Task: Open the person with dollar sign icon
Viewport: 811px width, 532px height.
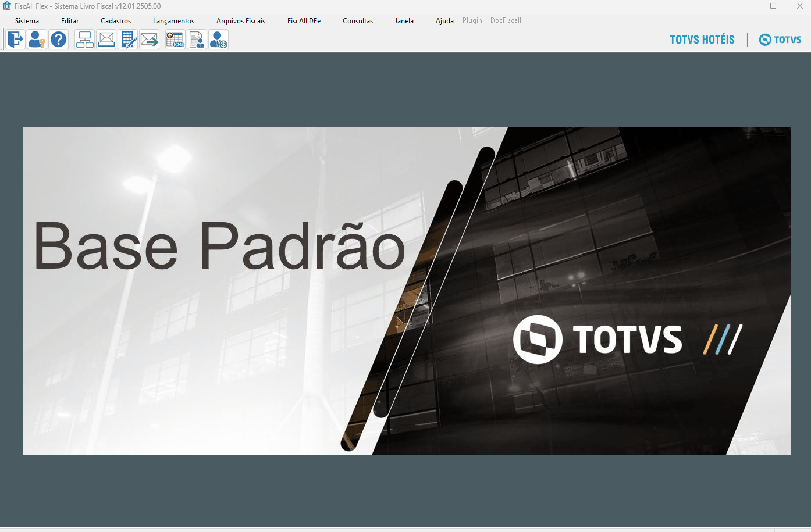Action: [x=219, y=40]
